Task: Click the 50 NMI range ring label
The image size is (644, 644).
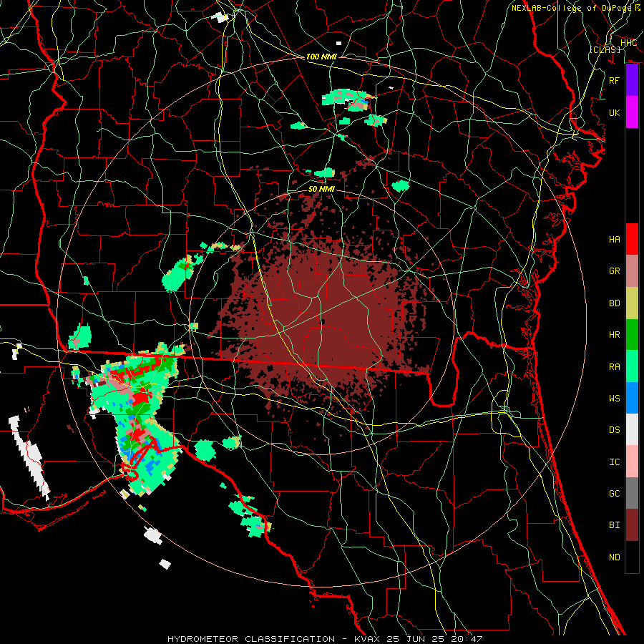Action: click(321, 189)
